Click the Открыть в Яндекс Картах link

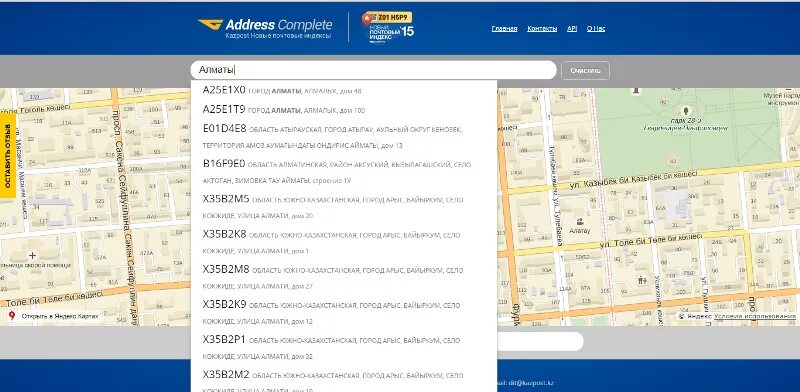point(60,316)
